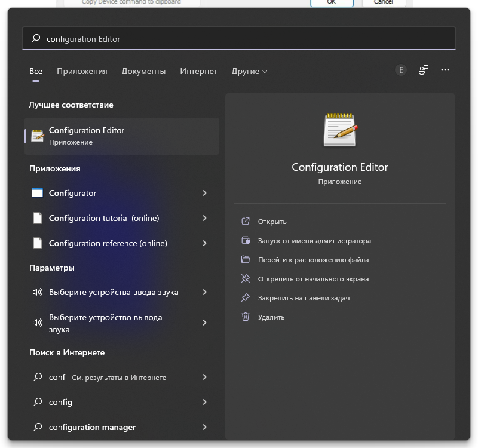Open the search feedback chat icon

point(424,70)
